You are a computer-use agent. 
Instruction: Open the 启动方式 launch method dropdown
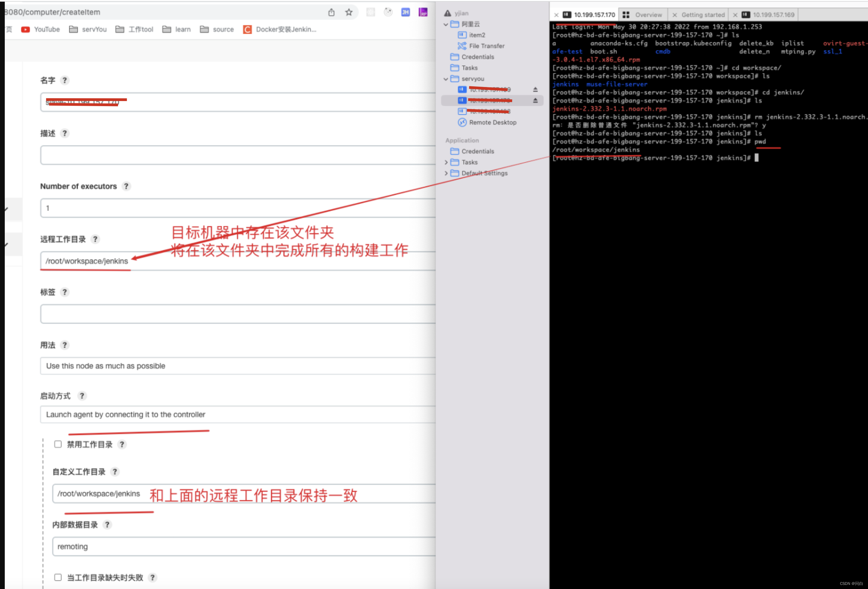point(239,415)
